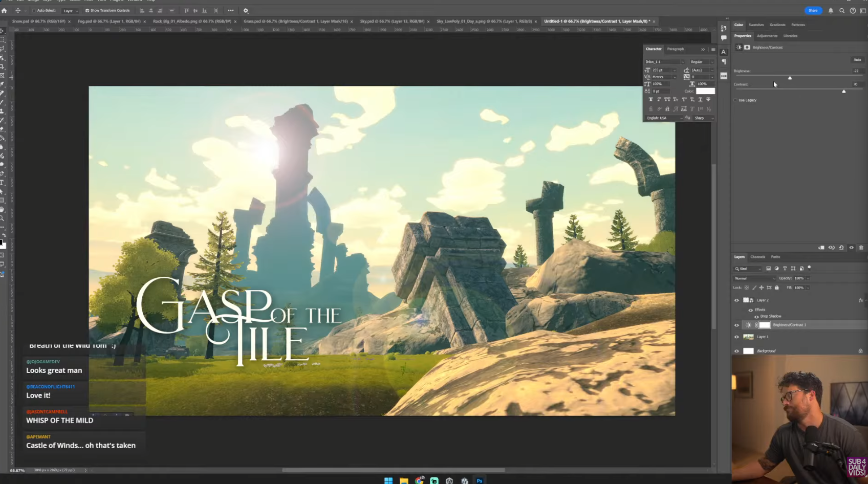Click lock image pixels brush icon

click(x=754, y=288)
